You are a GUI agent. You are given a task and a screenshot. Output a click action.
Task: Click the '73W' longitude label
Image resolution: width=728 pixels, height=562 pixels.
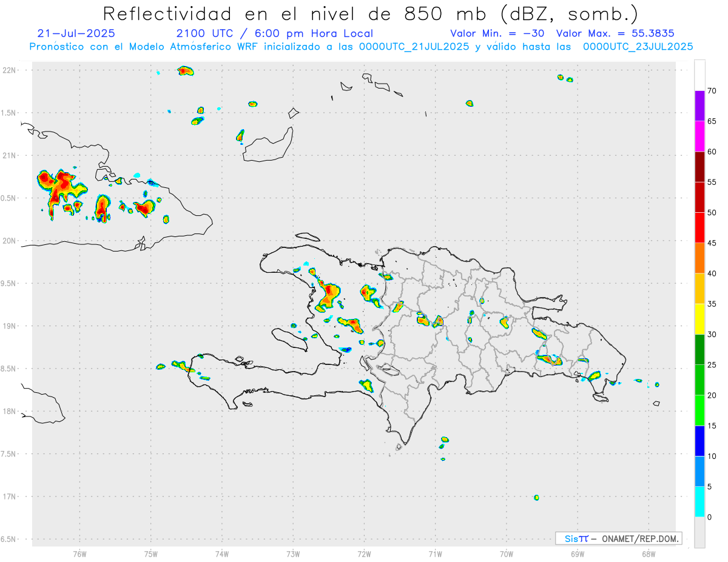tap(293, 554)
